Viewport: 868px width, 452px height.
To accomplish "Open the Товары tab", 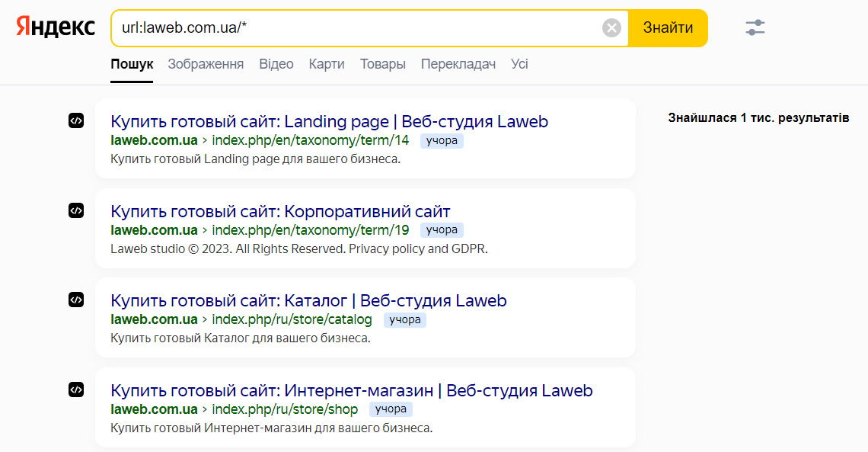I will click(x=383, y=64).
